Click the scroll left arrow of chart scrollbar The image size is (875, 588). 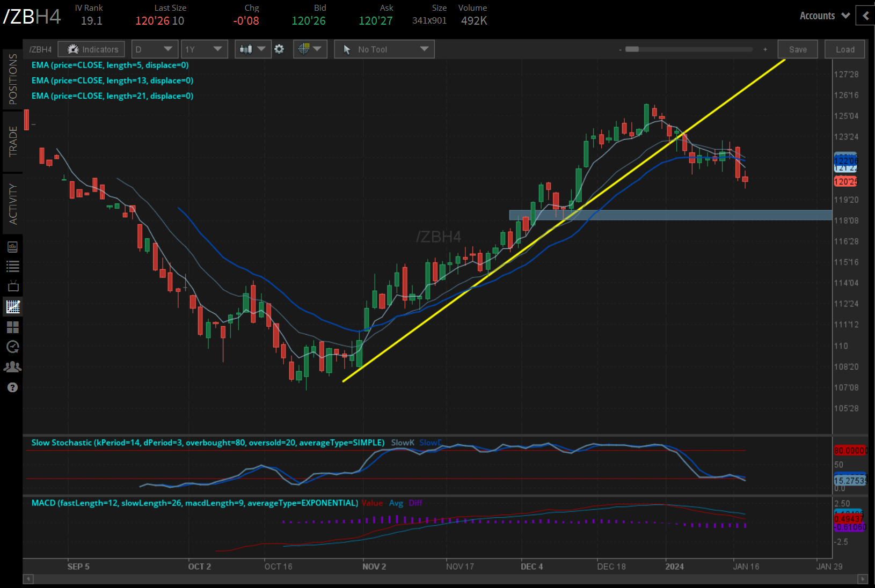28,579
